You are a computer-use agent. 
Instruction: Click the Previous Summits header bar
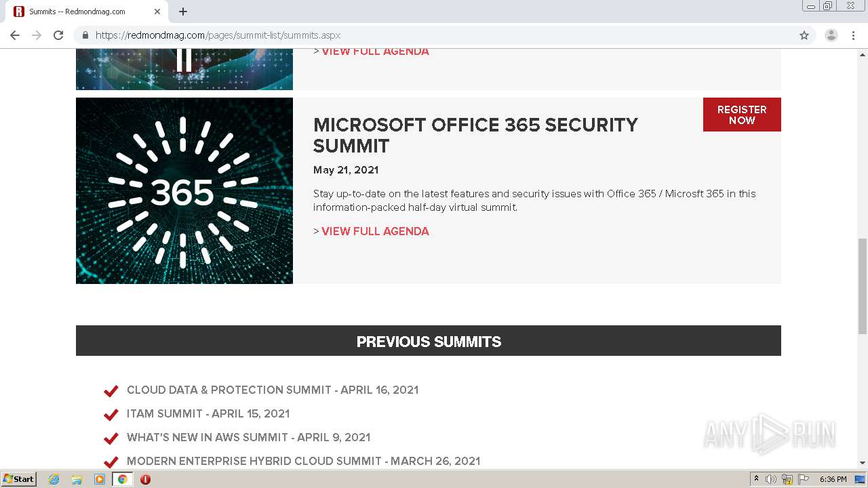pos(429,341)
